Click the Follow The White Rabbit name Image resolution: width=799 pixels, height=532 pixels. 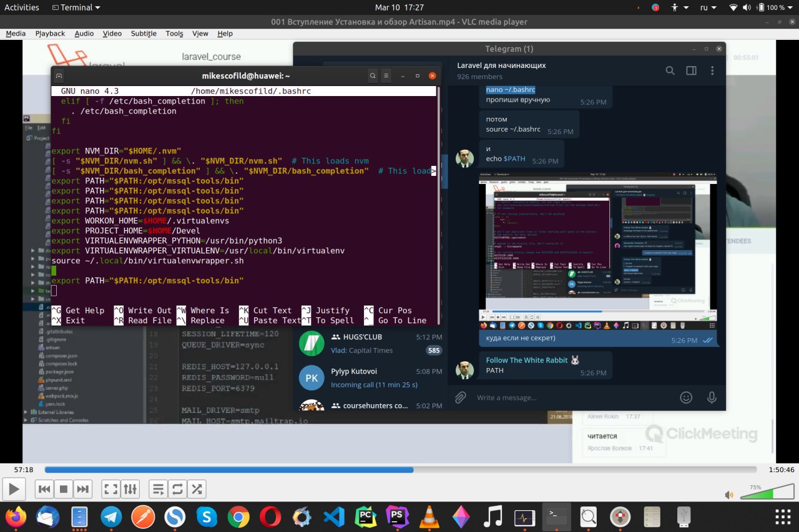[x=527, y=360]
